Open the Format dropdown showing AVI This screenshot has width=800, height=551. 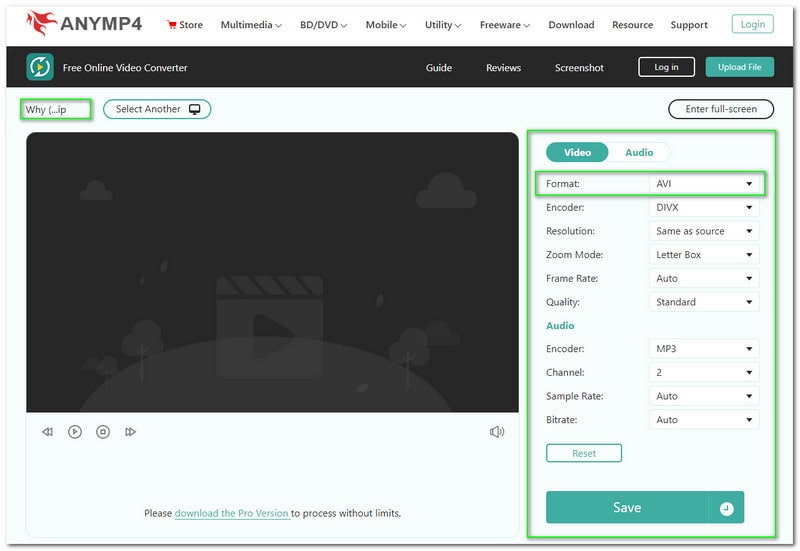[x=704, y=184]
